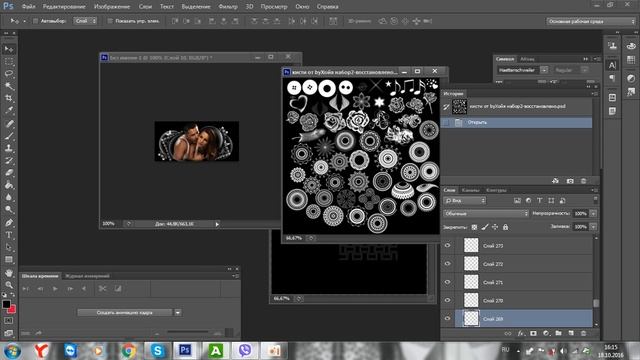The width and height of the screenshot is (640, 360).
Task: Open layer filter type dropdown
Action: [465, 200]
